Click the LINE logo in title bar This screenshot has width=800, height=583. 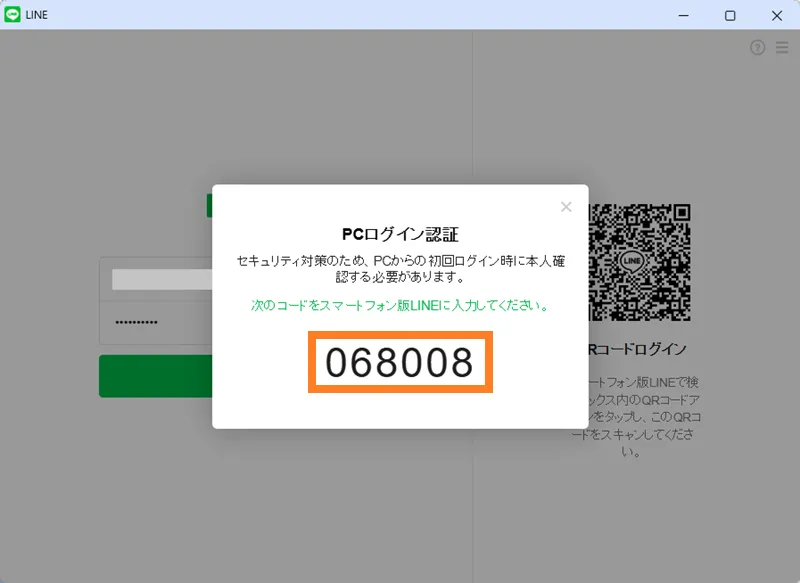12,15
